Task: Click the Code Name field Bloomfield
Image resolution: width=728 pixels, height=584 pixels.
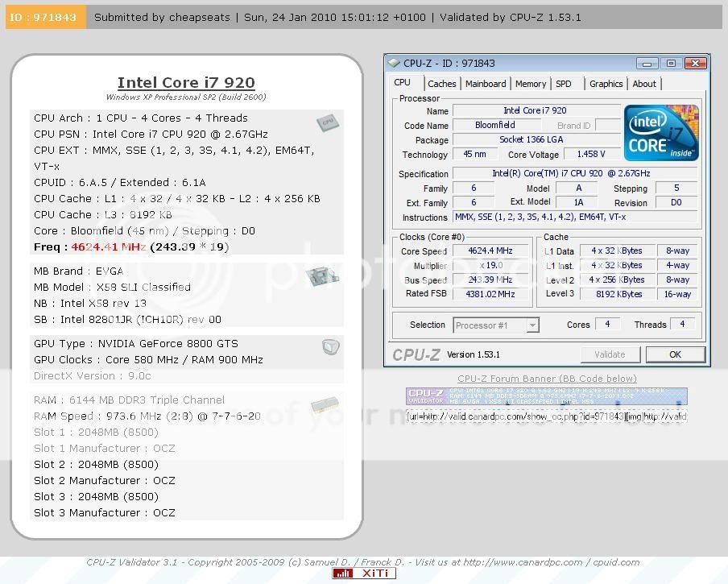Action: (496, 125)
